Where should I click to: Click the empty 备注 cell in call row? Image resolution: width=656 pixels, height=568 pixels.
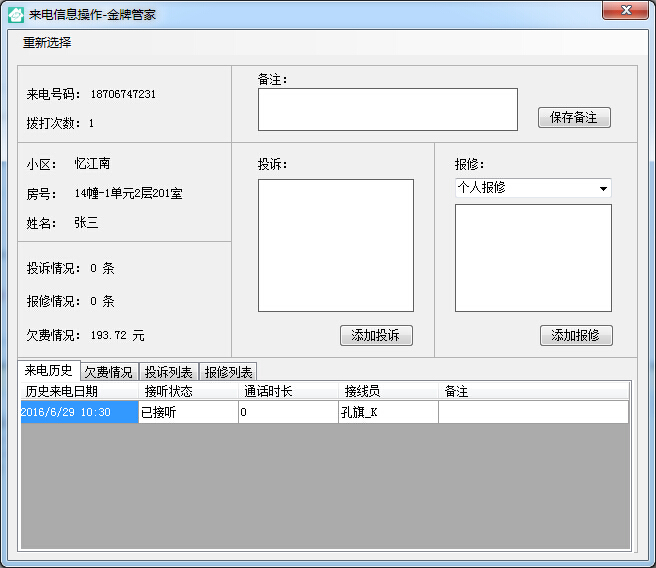click(x=533, y=412)
